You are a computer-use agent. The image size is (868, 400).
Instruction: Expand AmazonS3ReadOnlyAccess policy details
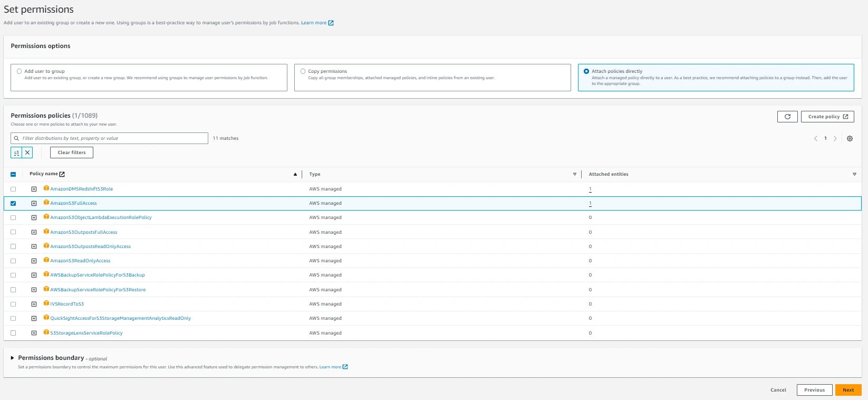[34, 261]
